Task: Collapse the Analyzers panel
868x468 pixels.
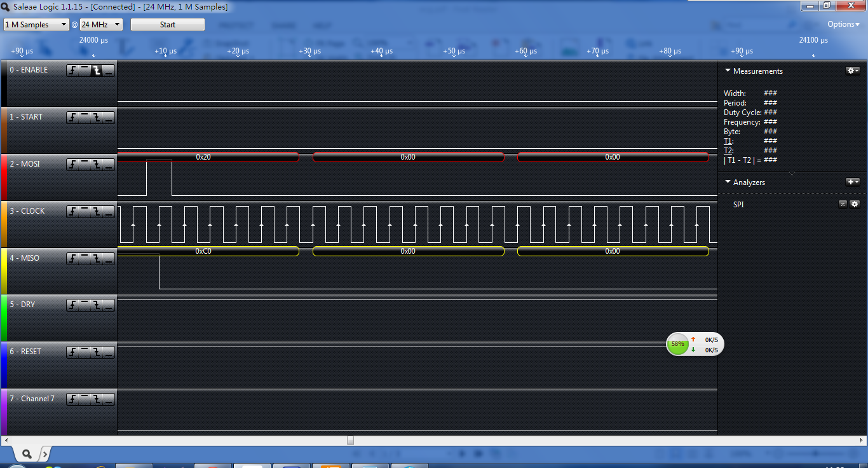Action: click(x=728, y=182)
